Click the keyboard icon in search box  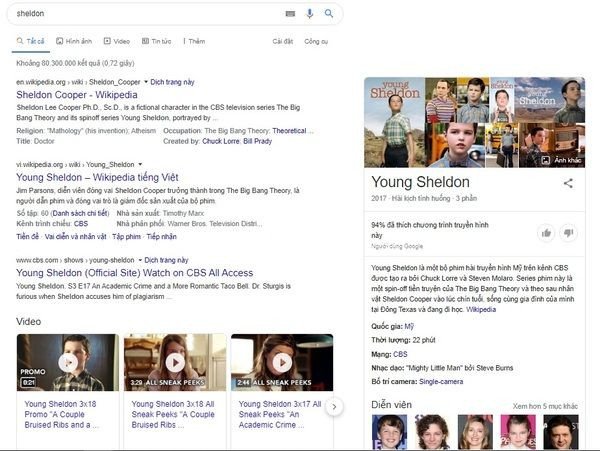(x=290, y=14)
